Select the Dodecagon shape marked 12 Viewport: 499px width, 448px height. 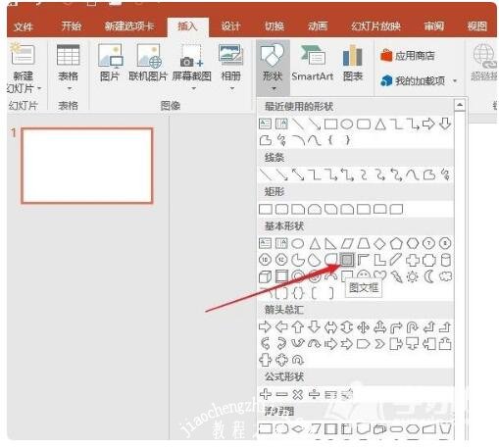click(x=281, y=260)
